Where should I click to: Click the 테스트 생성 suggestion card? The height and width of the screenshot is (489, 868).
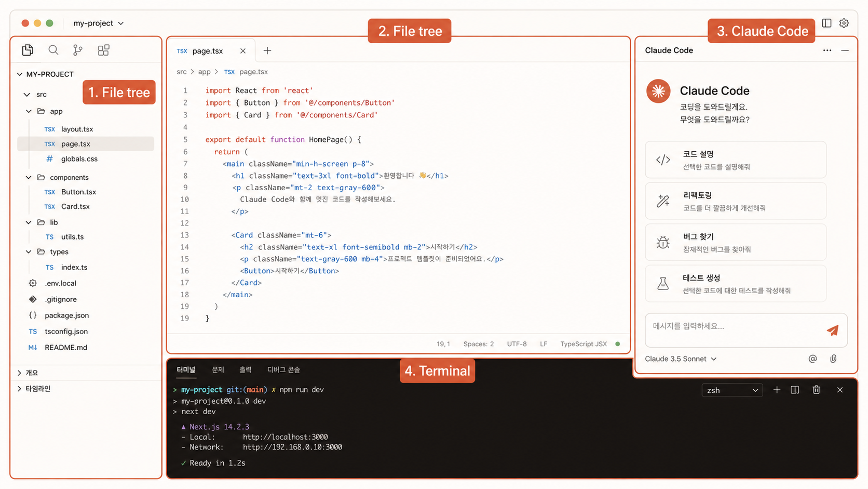click(736, 284)
